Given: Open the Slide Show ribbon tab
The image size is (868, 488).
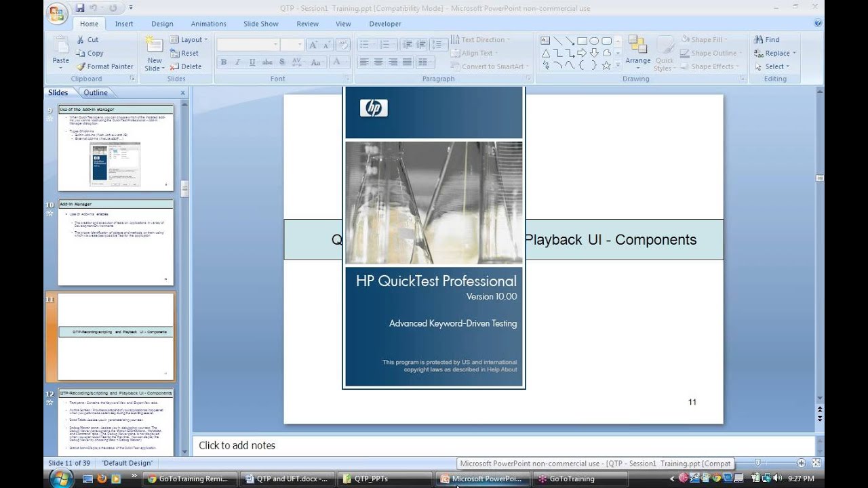Looking at the screenshot, I should pyautogui.click(x=261, y=24).
